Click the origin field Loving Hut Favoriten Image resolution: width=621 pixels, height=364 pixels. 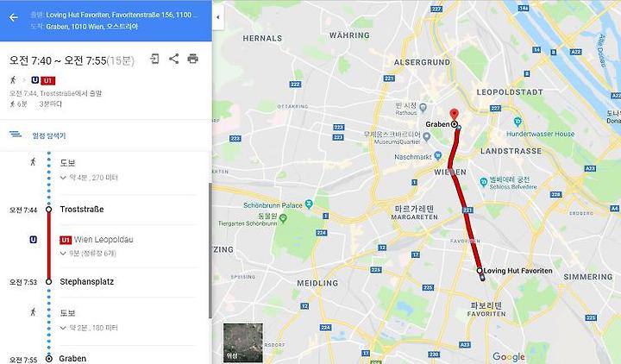tap(119, 15)
